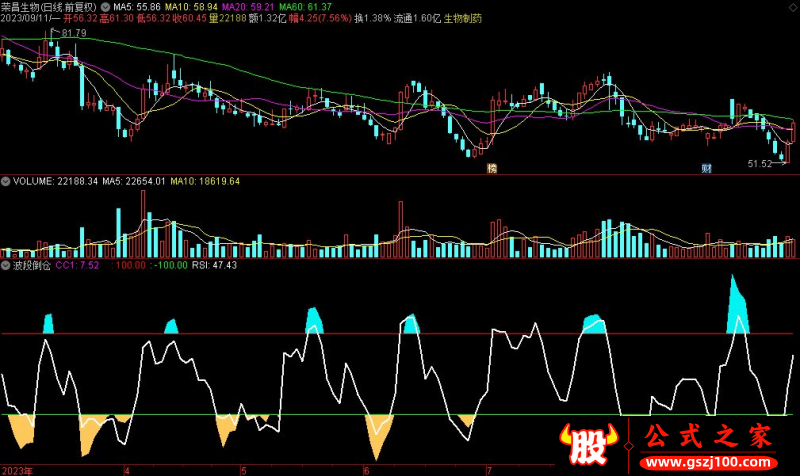This screenshot has width=800, height=476.
Task: Select the MA60 green value label
Action: coord(306,7)
